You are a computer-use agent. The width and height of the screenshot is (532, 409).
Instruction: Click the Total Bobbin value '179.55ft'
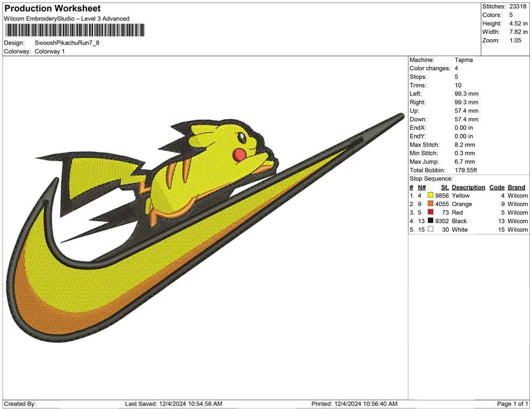[465, 170]
